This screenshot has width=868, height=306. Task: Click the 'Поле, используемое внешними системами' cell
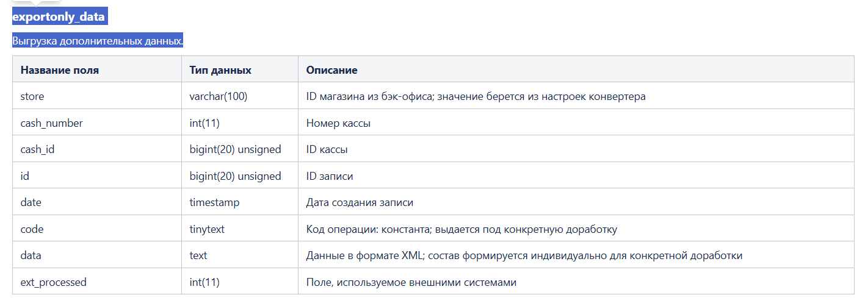click(x=411, y=282)
